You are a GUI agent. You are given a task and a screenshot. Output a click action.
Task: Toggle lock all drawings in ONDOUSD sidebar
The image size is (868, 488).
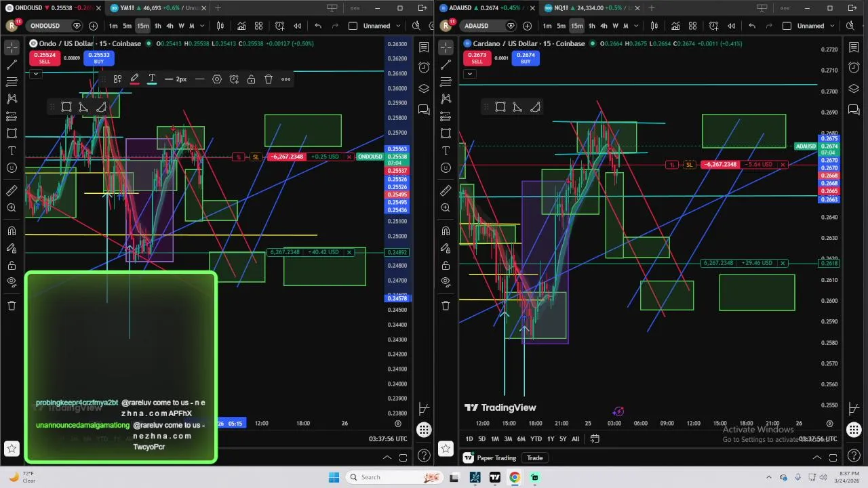pyautogui.click(x=12, y=265)
